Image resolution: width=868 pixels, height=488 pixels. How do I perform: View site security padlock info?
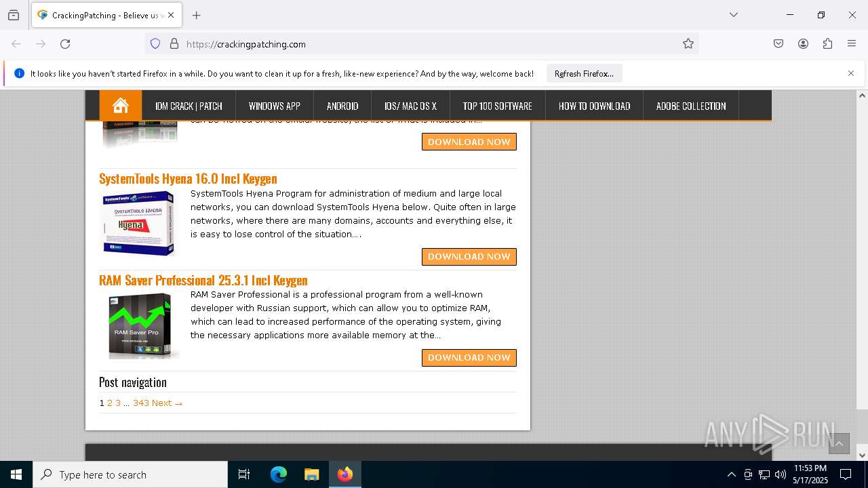pyautogui.click(x=174, y=43)
